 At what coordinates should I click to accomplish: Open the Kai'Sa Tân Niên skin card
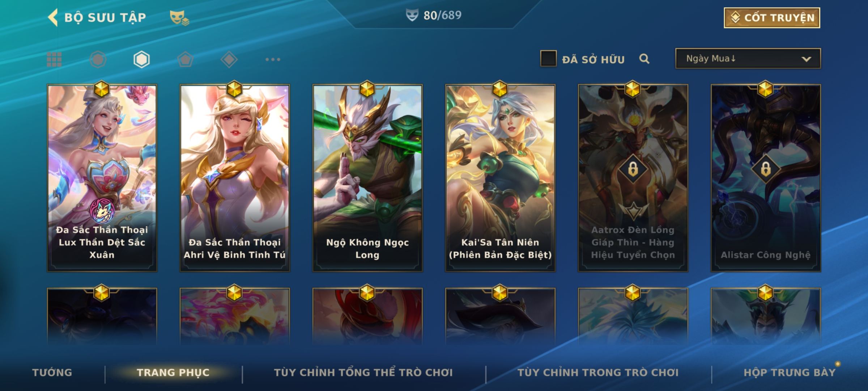pos(500,178)
